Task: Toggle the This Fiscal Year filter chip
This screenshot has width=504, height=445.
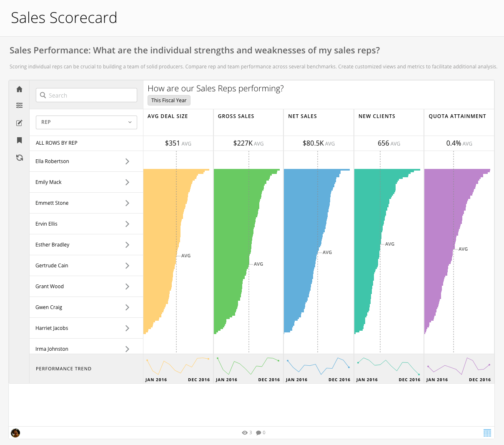Action: [x=169, y=100]
